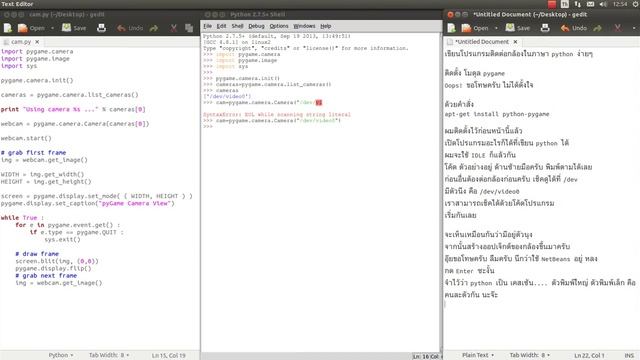Close the *Untitled Document tab
This screenshot has height=360, width=640.
[x=515, y=42]
